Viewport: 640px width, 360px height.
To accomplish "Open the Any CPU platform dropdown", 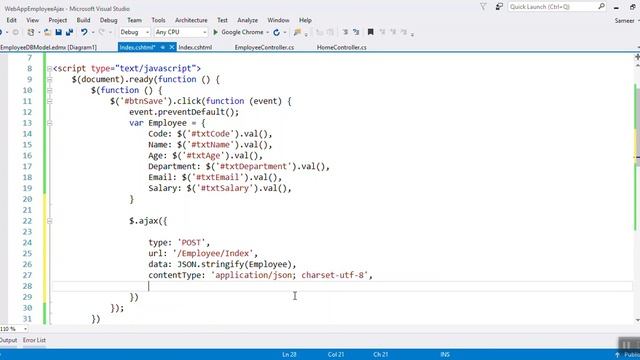I will coord(181,32).
